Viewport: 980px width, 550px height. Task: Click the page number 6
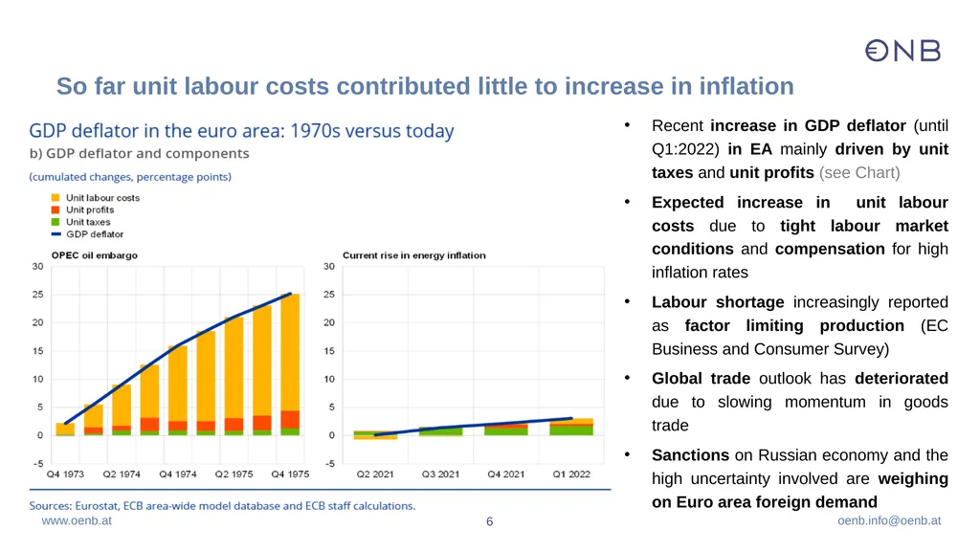pyautogui.click(x=489, y=521)
